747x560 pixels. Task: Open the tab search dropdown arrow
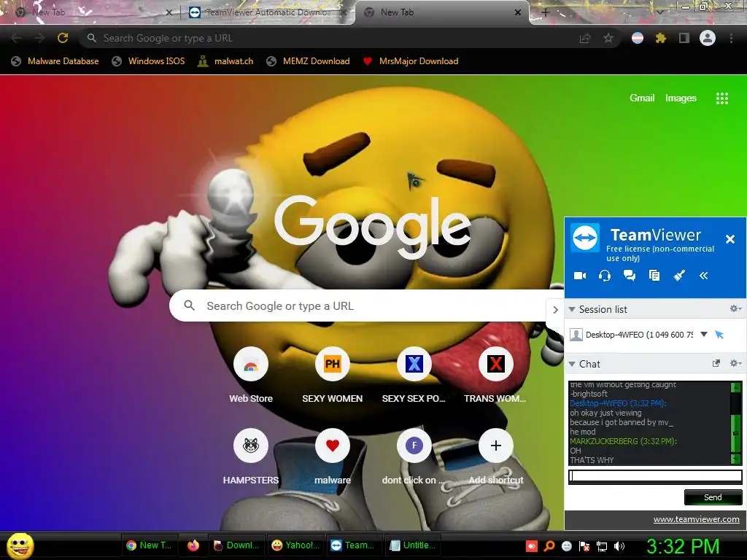659,13
